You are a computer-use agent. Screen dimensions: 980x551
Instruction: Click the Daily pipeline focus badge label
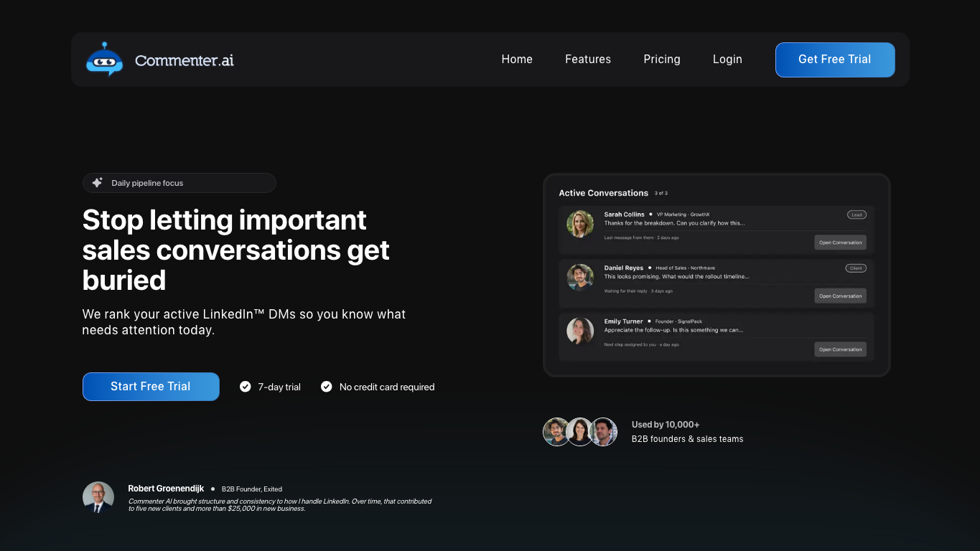tap(147, 183)
